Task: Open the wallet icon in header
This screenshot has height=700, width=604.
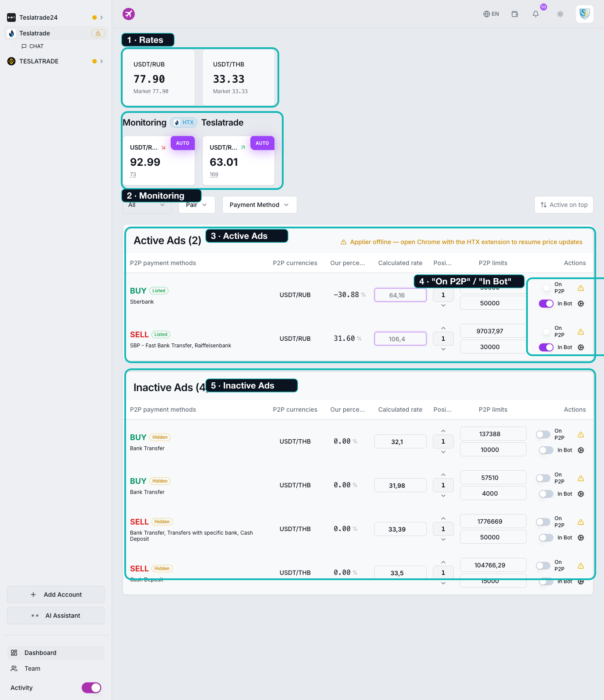Action: (515, 14)
